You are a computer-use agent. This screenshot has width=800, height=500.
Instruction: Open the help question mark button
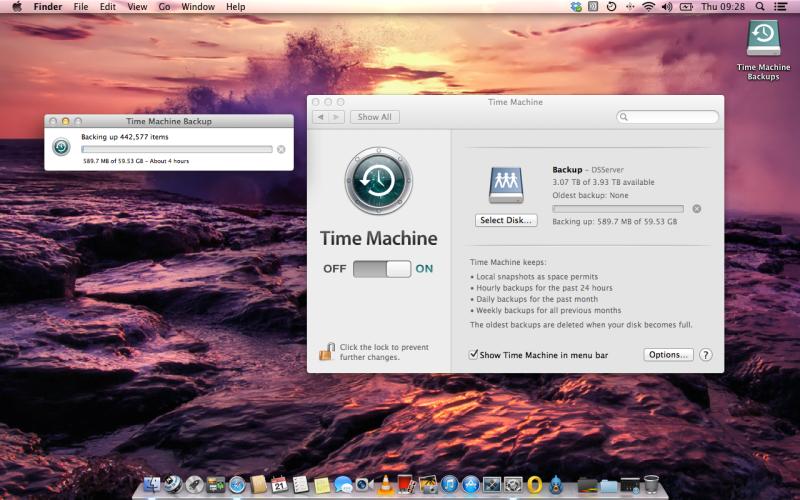coord(706,355)
